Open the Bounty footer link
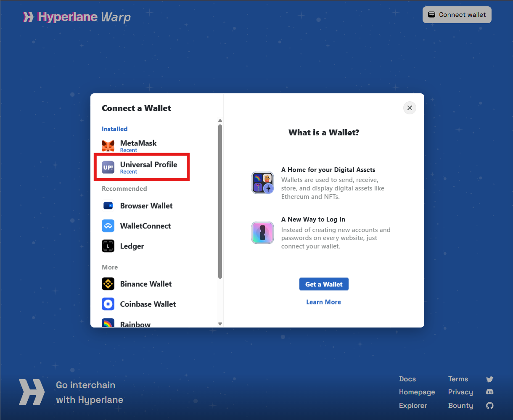Screen dimensions: 513x420 point(460,406)
